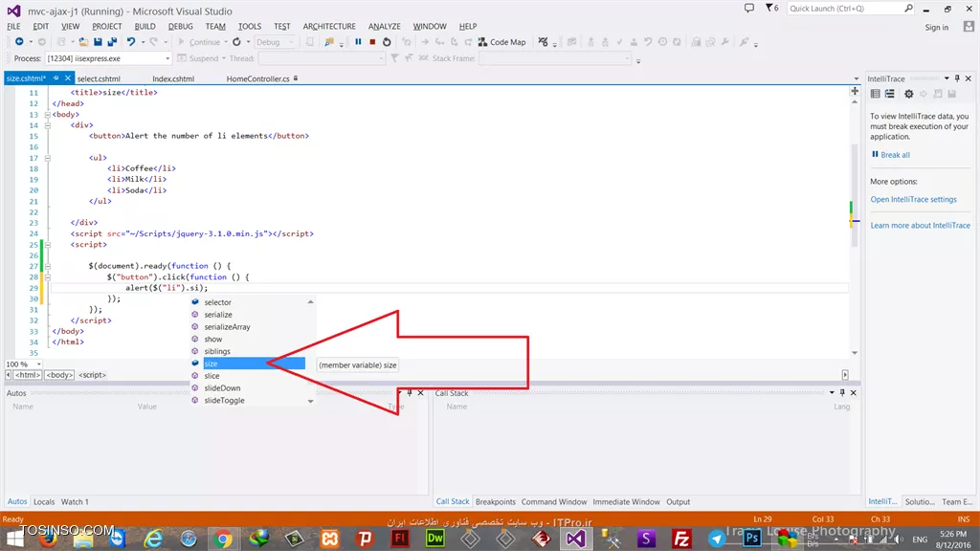
Task: Click IntelliTrace settings gear icon
Action: coord(909,94)
